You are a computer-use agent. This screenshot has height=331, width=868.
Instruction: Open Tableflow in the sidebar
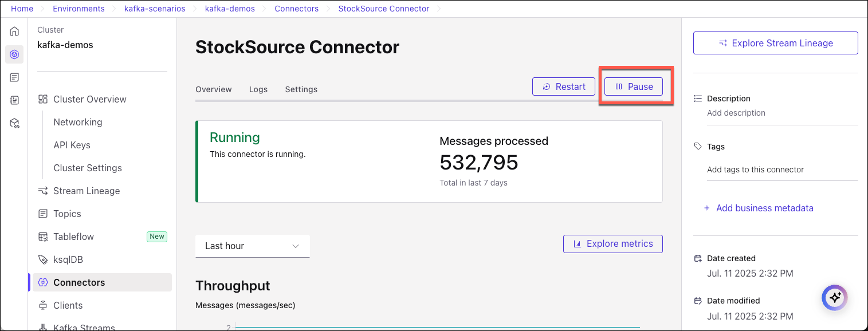point(73,237)
